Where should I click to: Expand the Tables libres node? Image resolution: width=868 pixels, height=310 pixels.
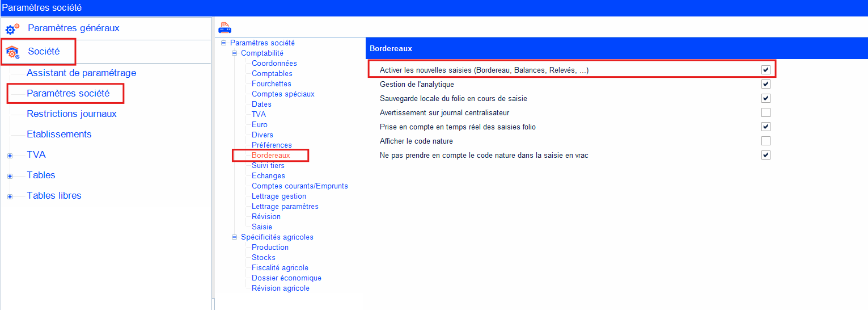pos(10,196)
